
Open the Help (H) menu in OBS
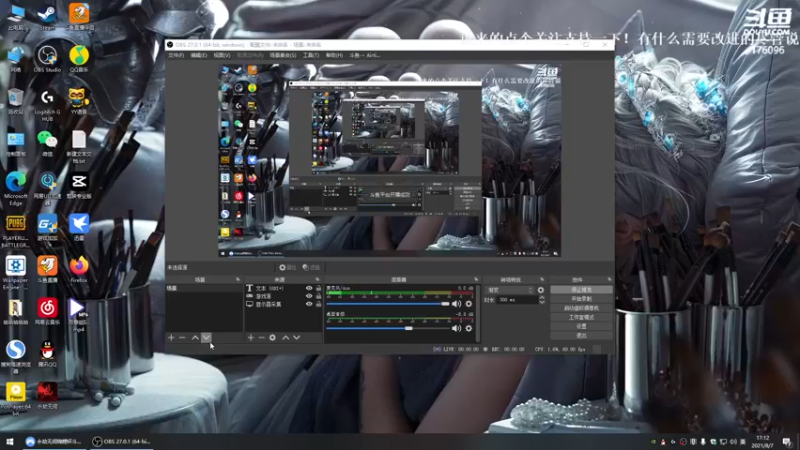(334, 55)
